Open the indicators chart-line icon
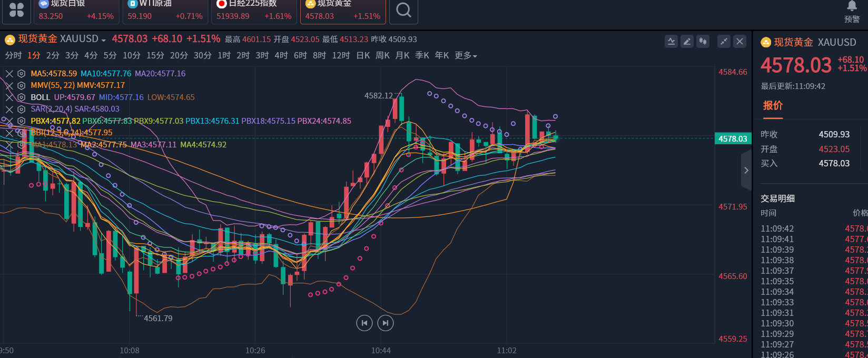This screenshot has width=868, height=358. pyautogui.click(x=671, y=42)
